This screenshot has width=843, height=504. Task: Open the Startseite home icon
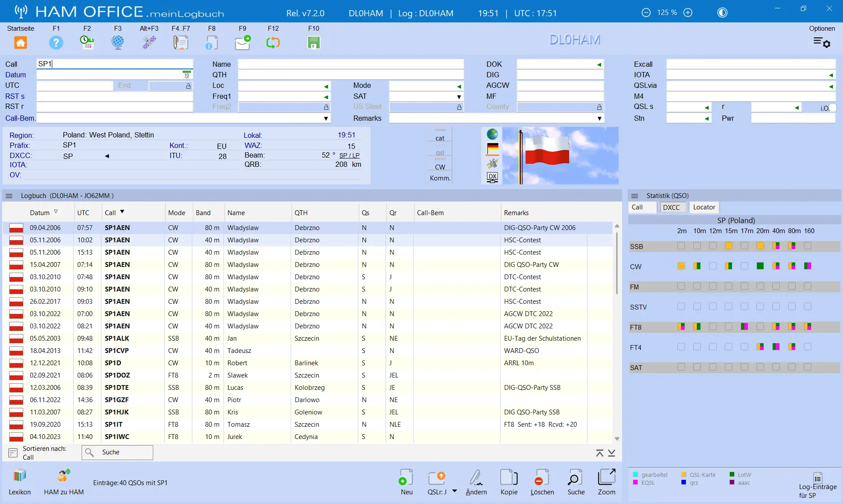tap(21, 43)
